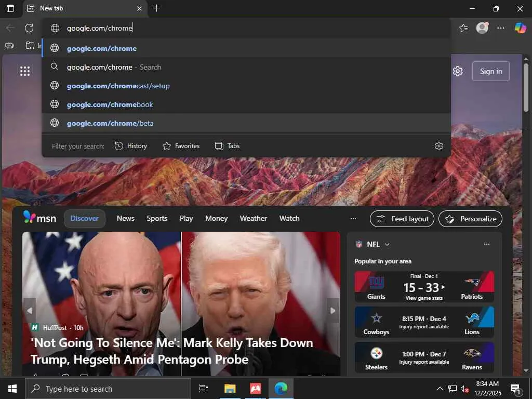Viewport: 532px width, 399px height.
Task: Click the Personalize button
Action: [x=471, y=219]
